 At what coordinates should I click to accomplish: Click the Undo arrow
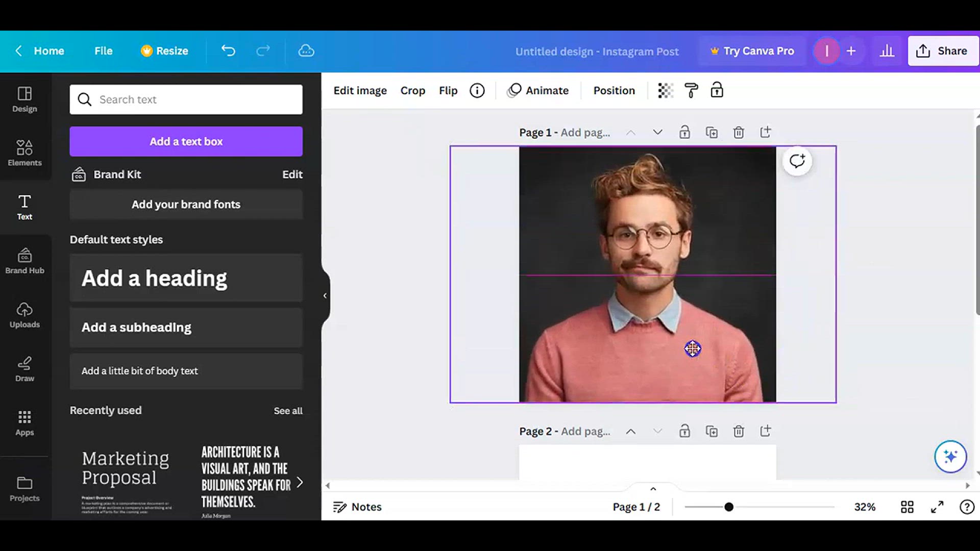pos(228,51)
